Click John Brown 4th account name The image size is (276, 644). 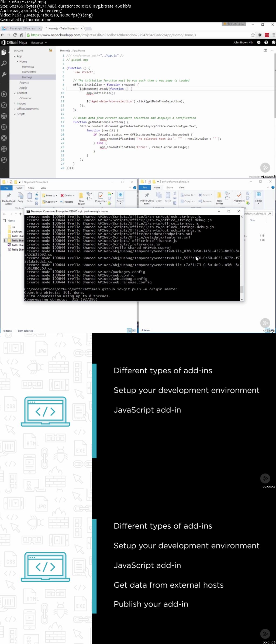243,42
